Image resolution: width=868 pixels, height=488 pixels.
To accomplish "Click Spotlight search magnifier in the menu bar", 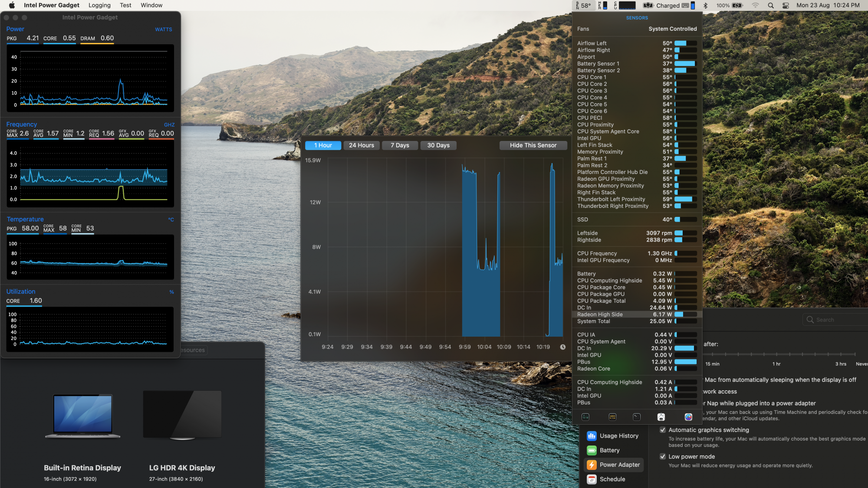I will tap(771, 6).
